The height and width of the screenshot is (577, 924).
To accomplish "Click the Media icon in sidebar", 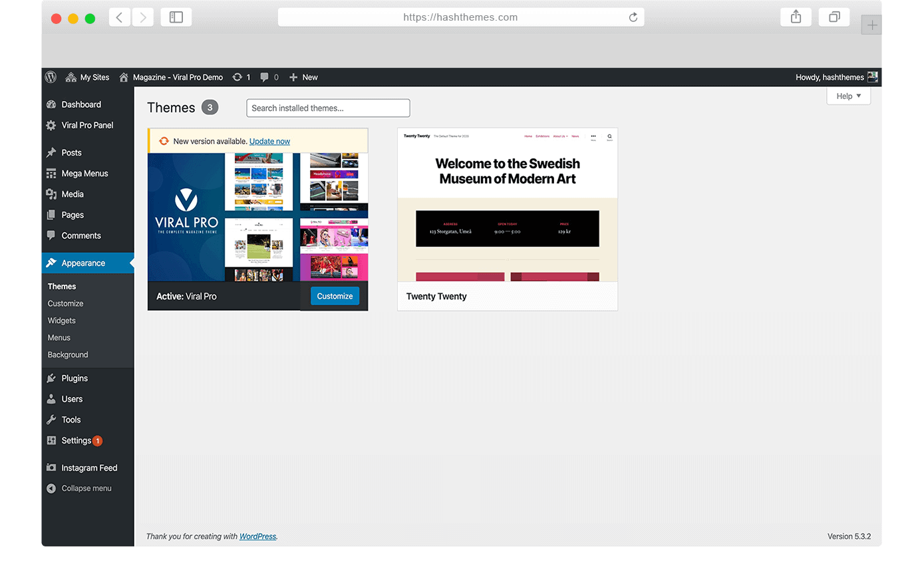I will click(x=51, y=194).
